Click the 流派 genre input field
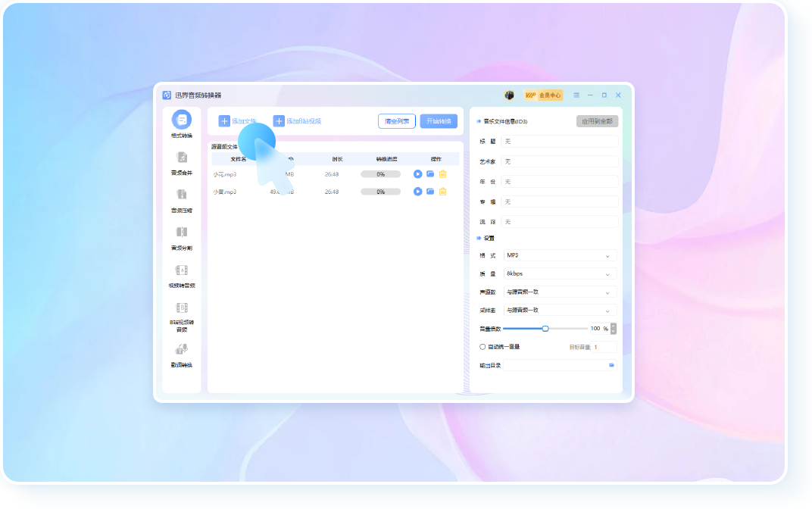Screen dimensions: 812x509 560,222
